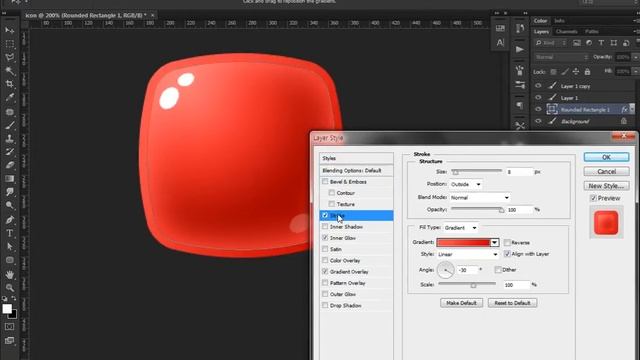Toggle the Preview checkbox
The width and height of the screenshot is (640, 360).
593,198
